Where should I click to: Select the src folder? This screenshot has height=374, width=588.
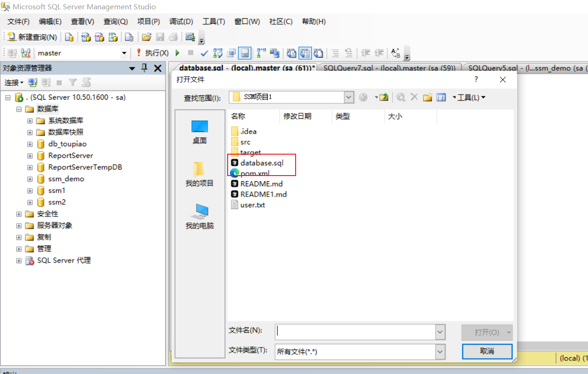(x=241, y=142)
